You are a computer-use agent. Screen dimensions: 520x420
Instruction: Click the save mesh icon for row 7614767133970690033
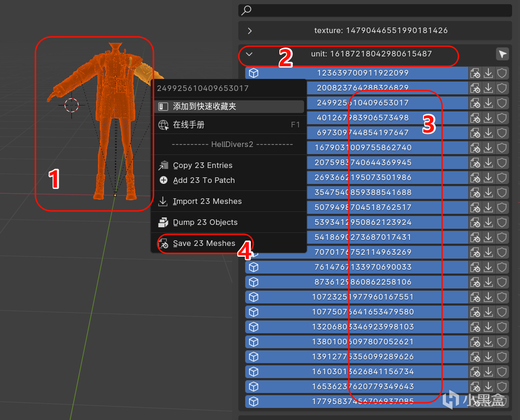pyautogui.click(x=475, y=267)
